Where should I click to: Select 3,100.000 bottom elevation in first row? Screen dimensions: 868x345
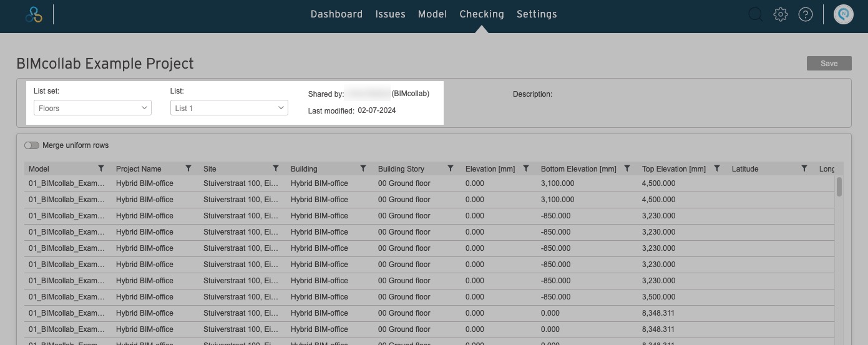[557, 183]
